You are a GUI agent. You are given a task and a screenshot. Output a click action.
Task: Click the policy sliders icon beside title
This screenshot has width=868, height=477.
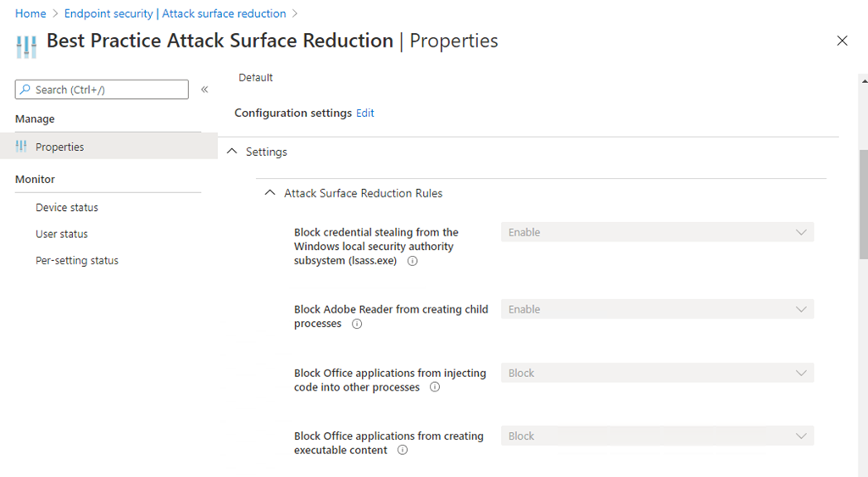coord(27,45)
